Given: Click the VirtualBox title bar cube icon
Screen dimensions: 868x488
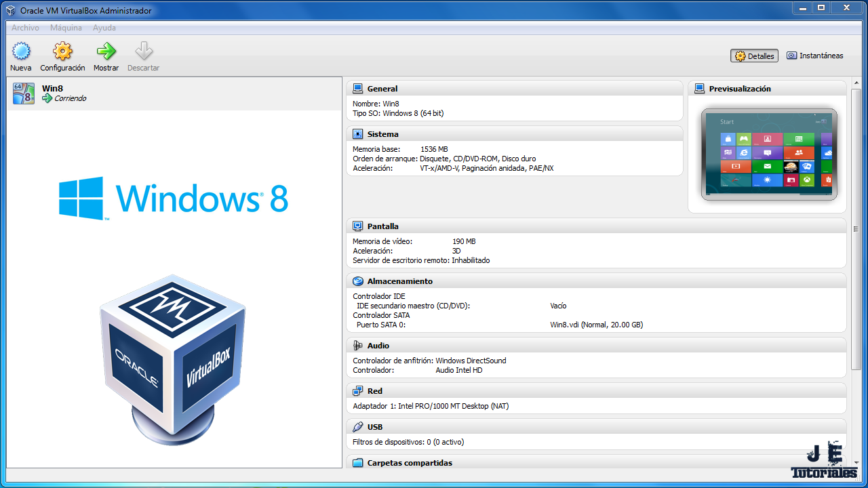Looking at the screenshot, I should point(11,11).
